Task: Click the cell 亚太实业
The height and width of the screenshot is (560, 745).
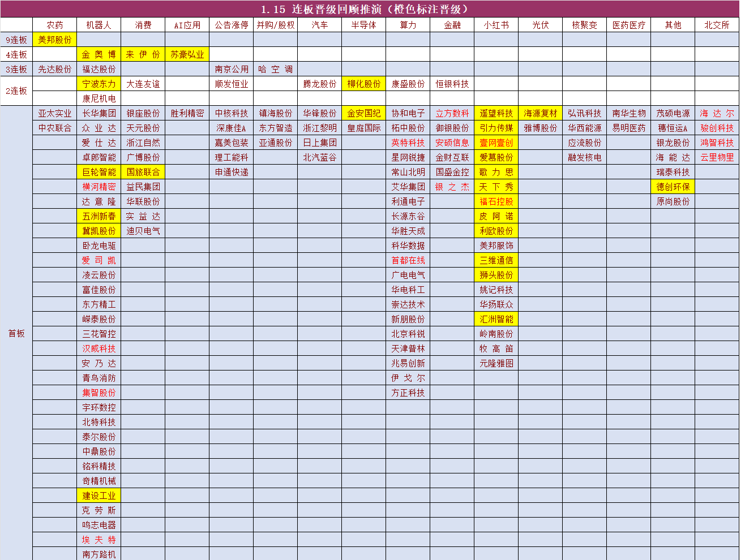Action: pos(55,113)
